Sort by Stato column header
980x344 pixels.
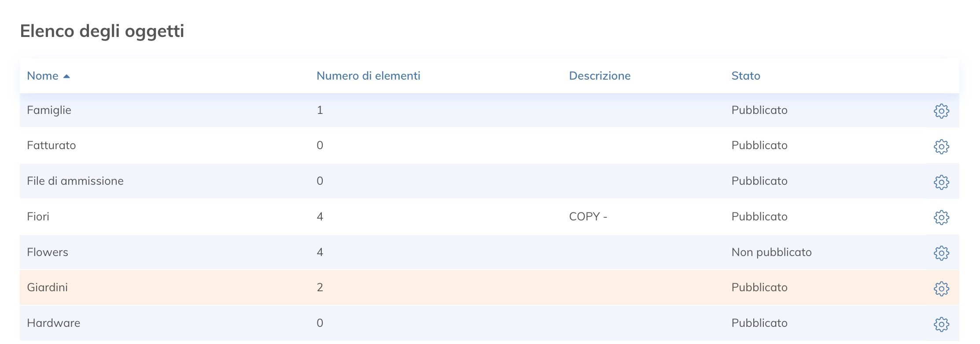pos(745,76)
